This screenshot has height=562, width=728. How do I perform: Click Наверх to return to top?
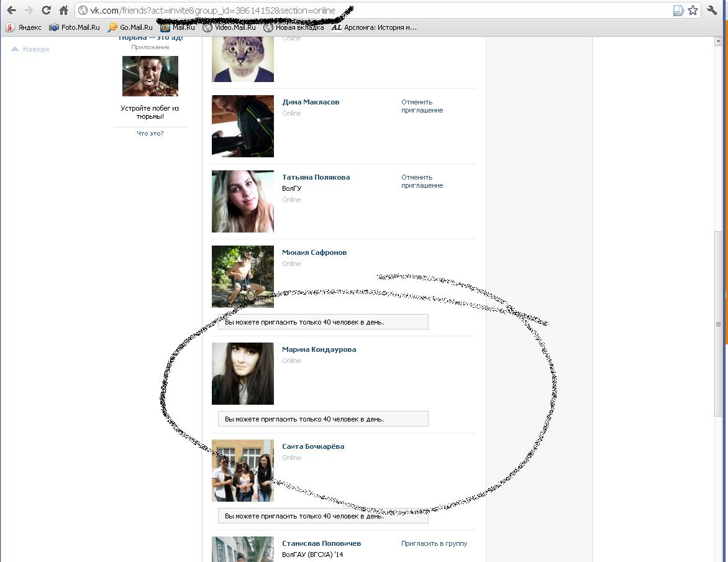click(x=30, y=49)
